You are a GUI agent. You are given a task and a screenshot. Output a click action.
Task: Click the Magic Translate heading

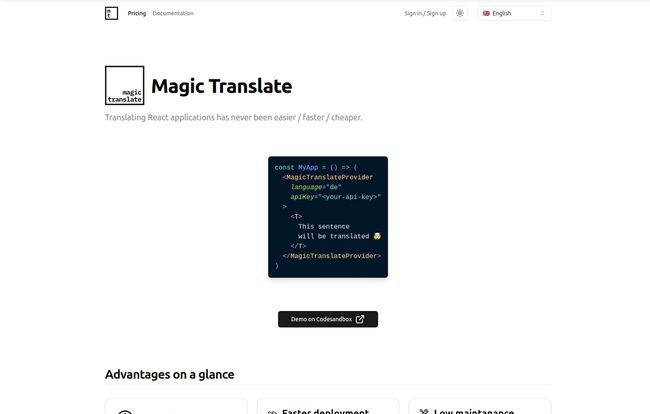[221, 86]
